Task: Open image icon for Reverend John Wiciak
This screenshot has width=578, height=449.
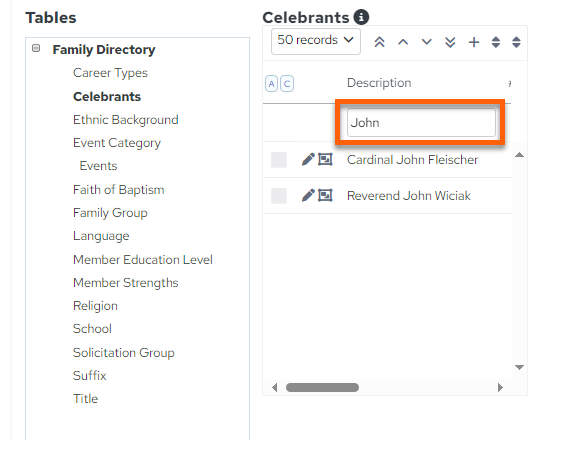Action: coord(325,195)
